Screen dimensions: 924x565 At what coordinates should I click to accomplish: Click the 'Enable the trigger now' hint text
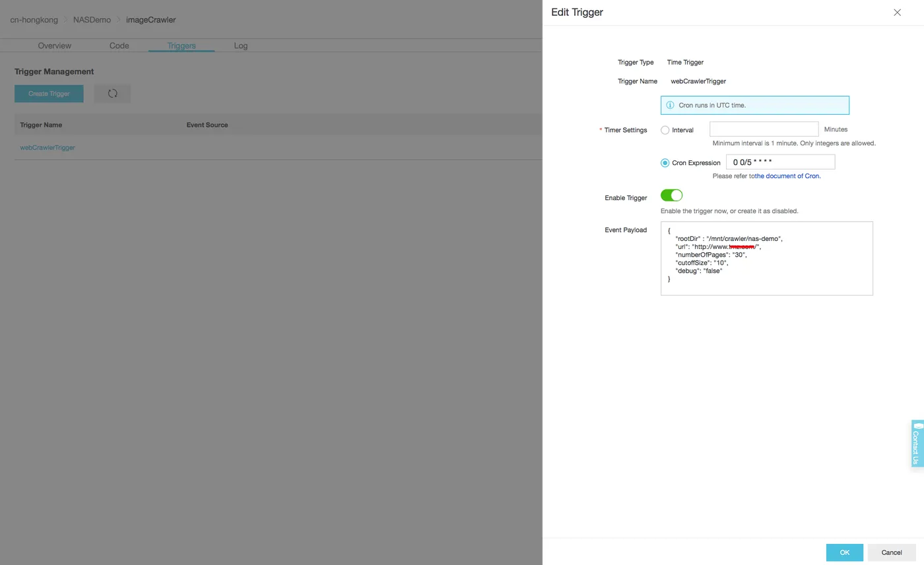(729, 211)
